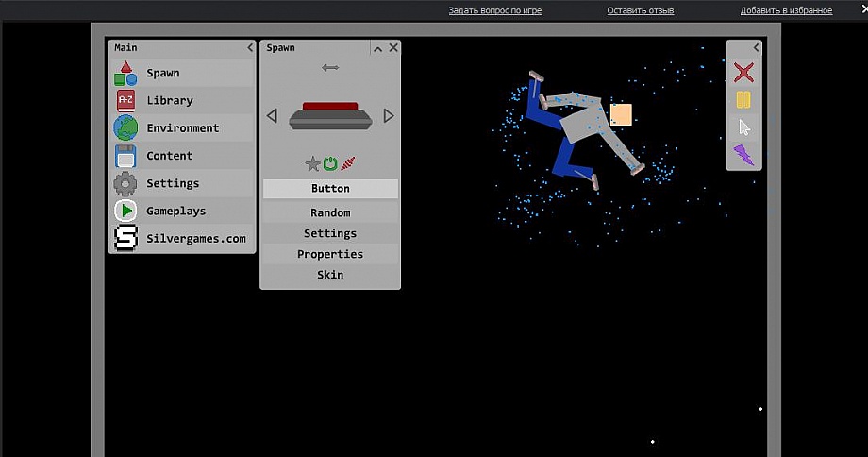
Task: Click the Content floppy disk icon
Action: (x=125, y=156)
